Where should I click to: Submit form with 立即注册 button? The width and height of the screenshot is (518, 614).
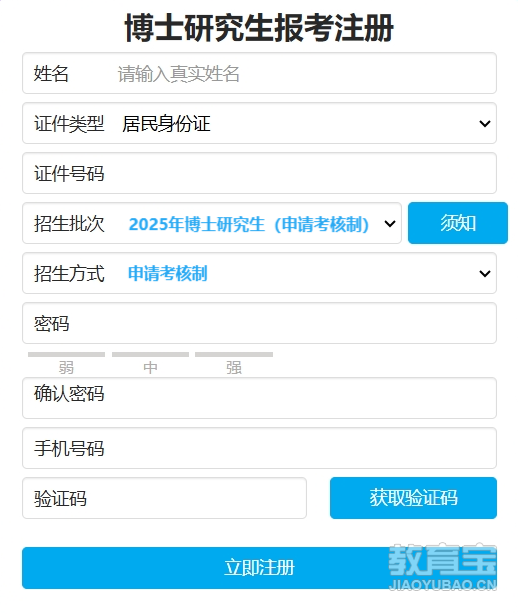[259, 568]
